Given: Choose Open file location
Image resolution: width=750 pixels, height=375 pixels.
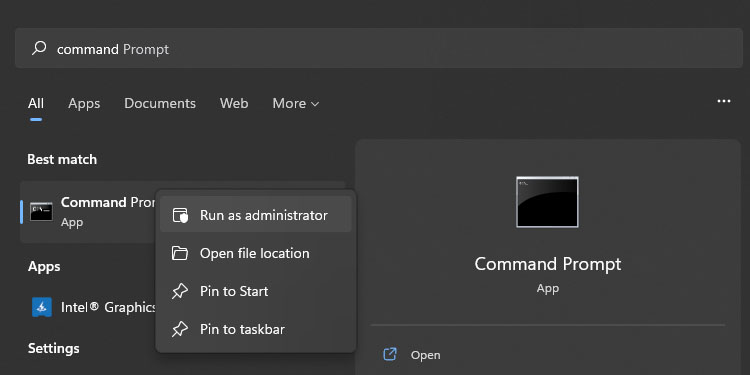Looking at the screenshot, I should 256,253.
